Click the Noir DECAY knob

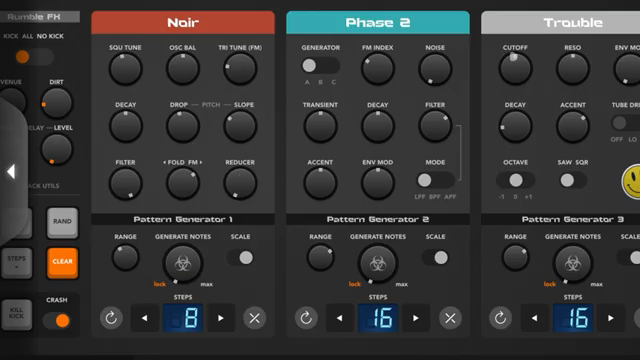coord(125,126)
